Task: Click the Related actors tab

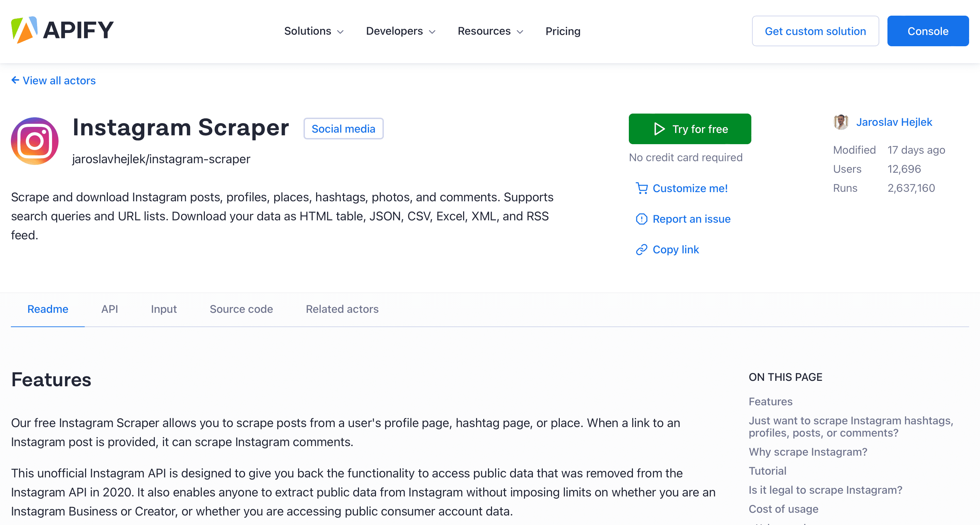Action: [x=342, y=309]
